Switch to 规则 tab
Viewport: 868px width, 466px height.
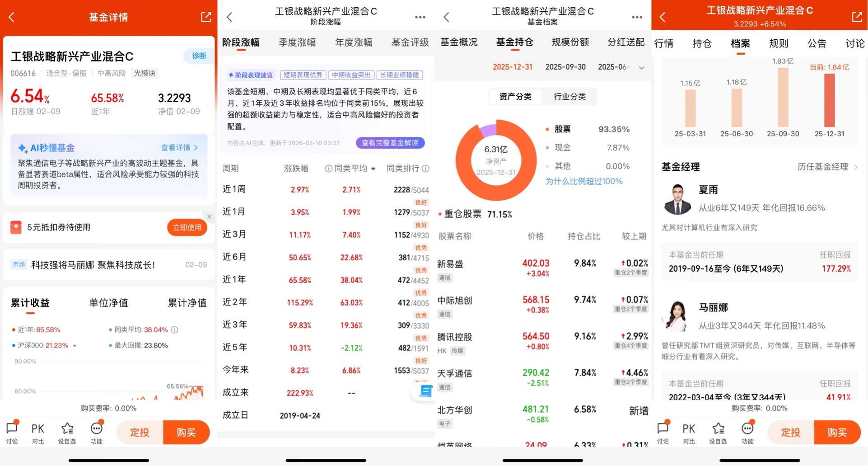tap(779, 43)
